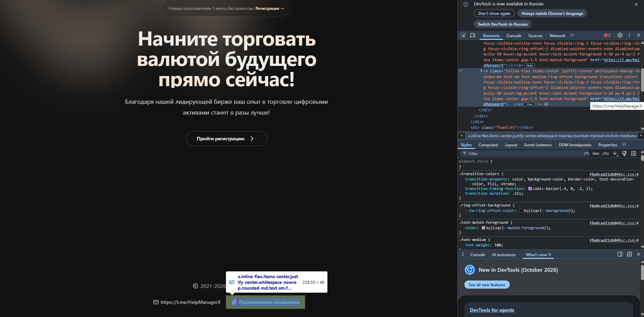
Task: Open the Регистрация link in top banner
Action: tap(270, 8)
